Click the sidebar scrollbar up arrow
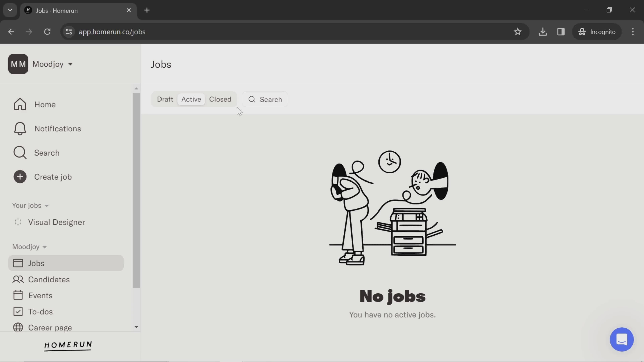Screen dimensions: 644x362 coord(136,88)
